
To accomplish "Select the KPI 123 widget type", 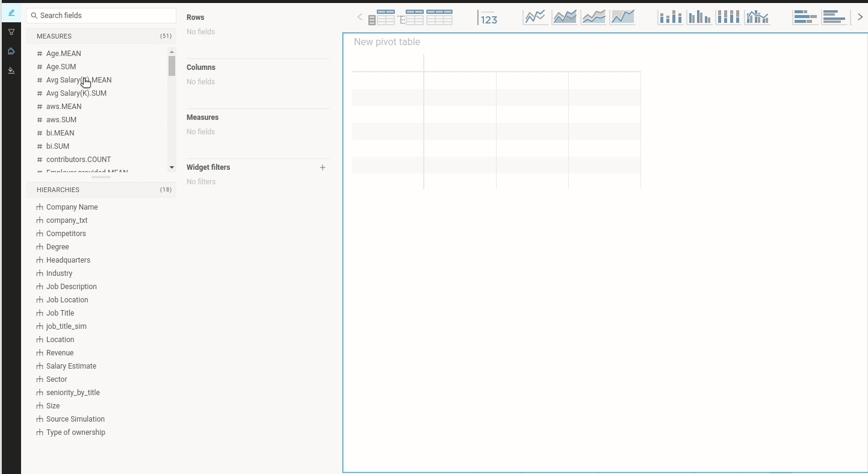I will click(488, 18).
